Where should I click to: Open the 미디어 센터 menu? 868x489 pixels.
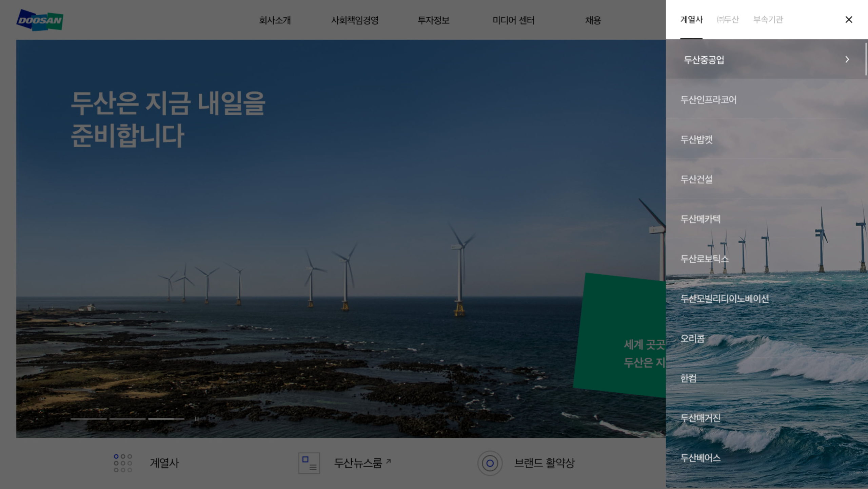tap(513, 20)
